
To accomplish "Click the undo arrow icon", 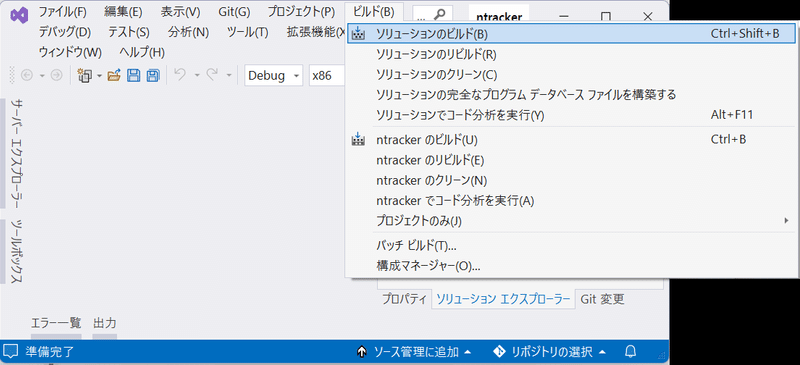I will pyautogui.click(x=180, y=75).
